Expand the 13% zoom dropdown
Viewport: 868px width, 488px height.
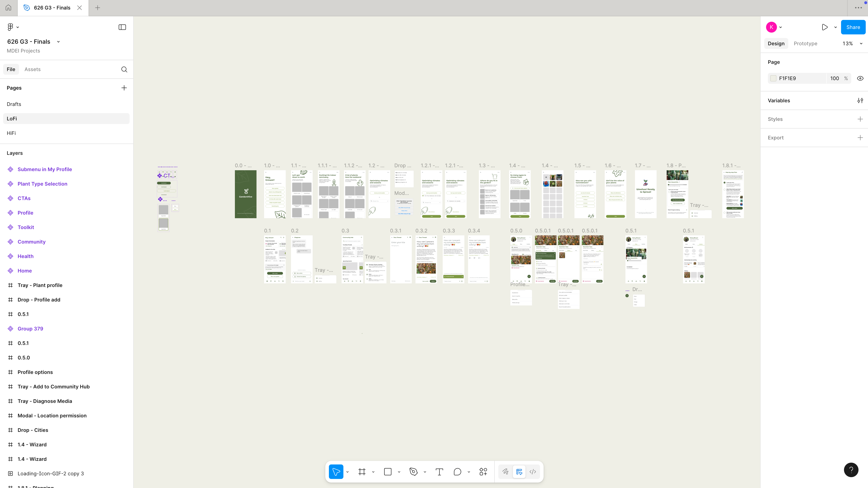(x=861, y=43)
